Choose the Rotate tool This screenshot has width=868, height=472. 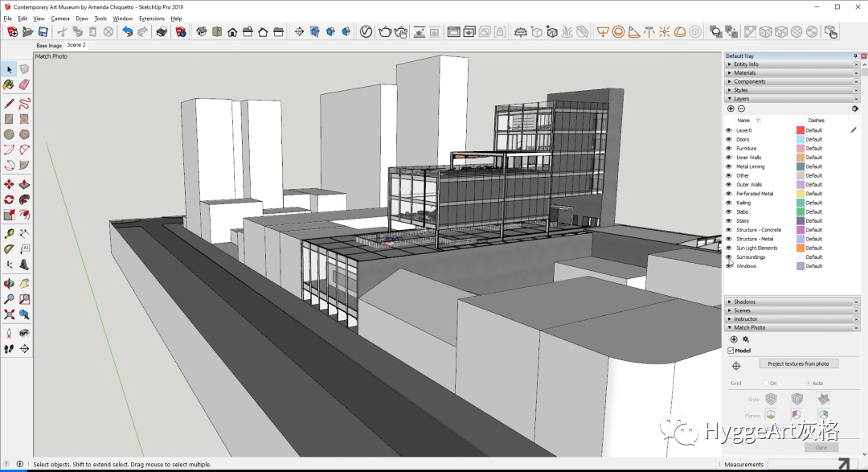[9, 200]
